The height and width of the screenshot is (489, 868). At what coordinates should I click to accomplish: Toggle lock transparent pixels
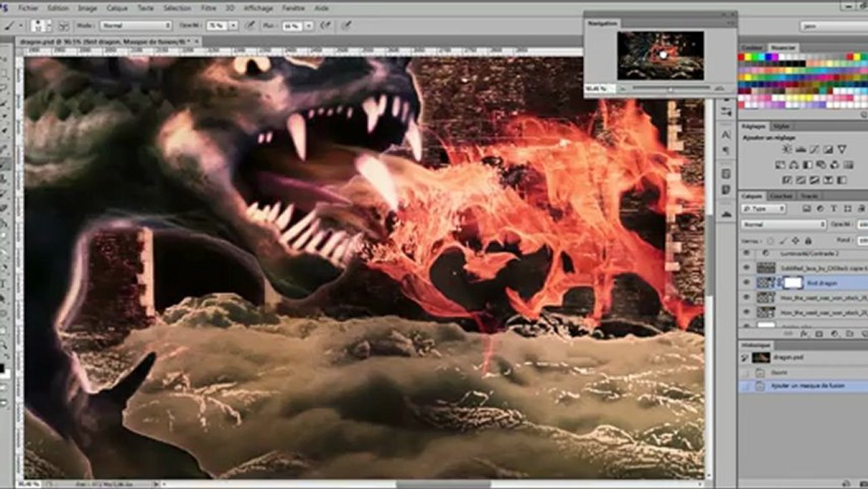tap(770, 240)
